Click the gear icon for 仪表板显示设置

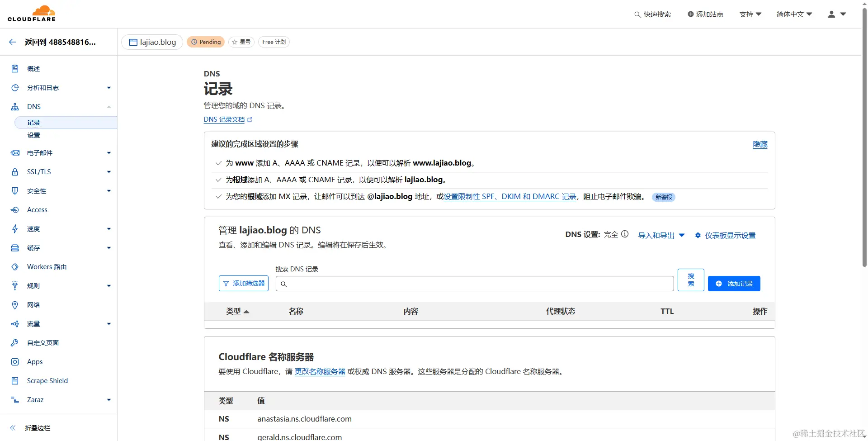pyautogui.click(x=698, y=235)
